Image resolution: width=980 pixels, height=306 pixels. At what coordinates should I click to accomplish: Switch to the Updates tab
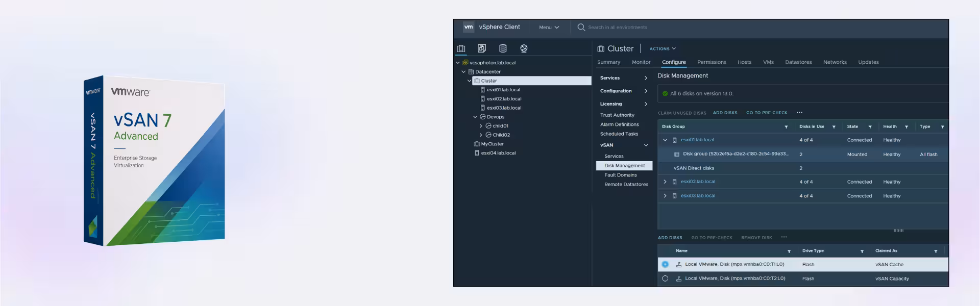[868, 62]
